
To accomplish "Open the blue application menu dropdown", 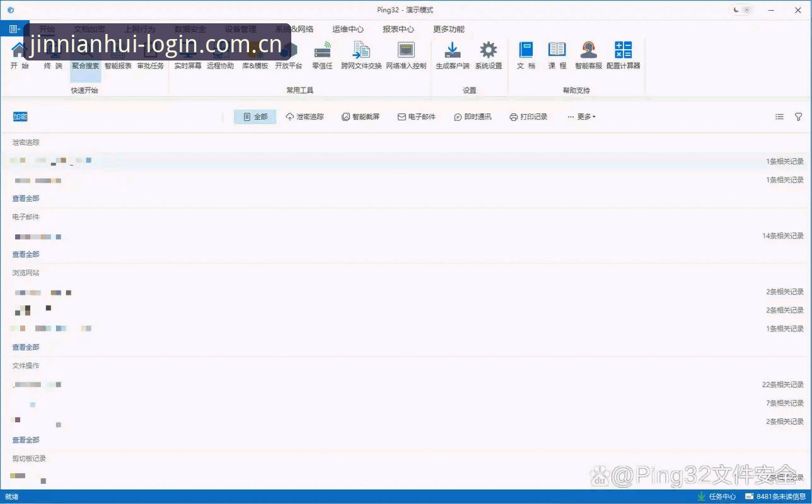I will [14, 29].
